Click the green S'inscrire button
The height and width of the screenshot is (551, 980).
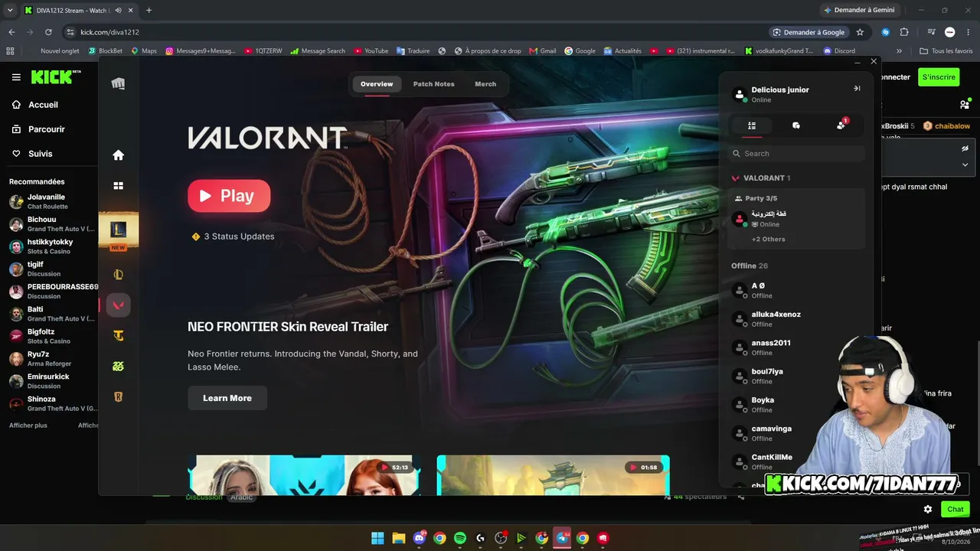[x=939, y=77]
